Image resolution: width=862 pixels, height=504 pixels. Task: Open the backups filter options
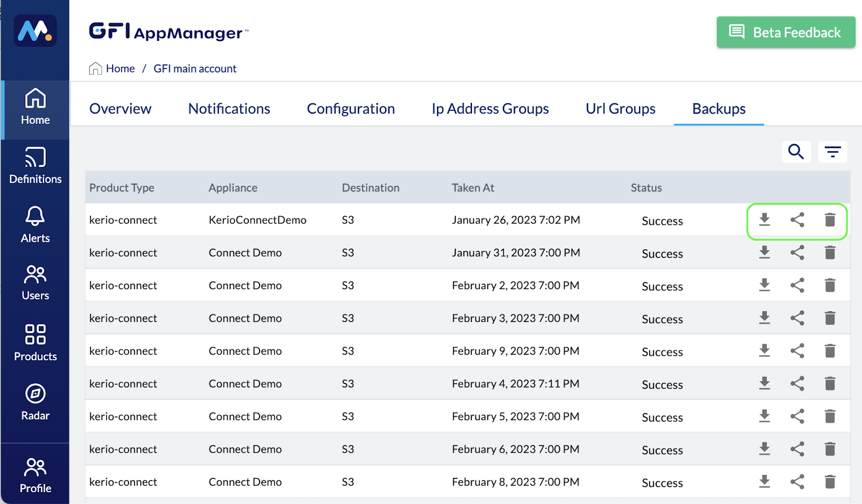tap(833, 152)
